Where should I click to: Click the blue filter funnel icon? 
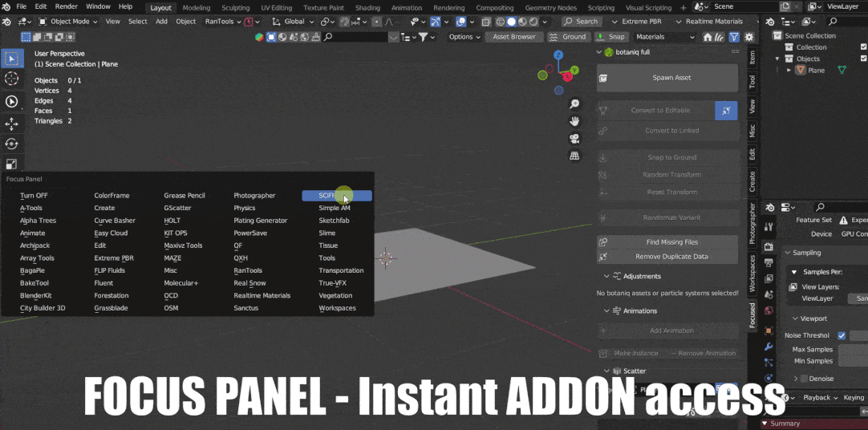734,37
